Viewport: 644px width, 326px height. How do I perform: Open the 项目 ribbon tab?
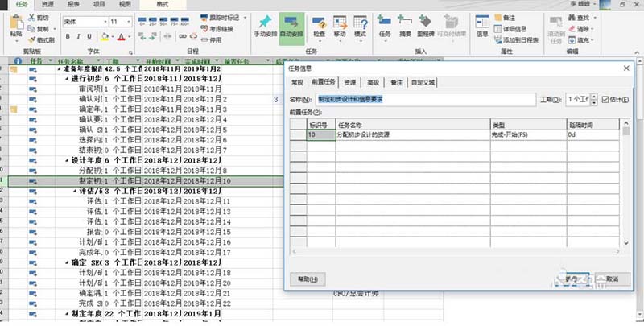pos(99,5)
